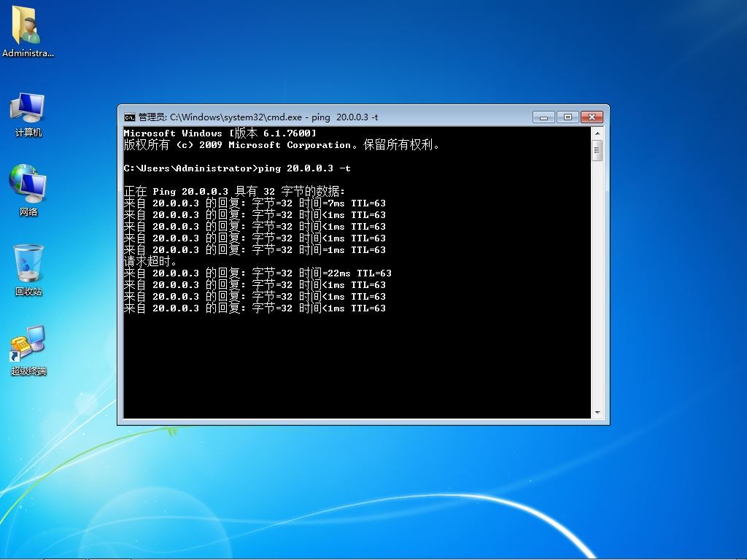Click the cmd vertical scrollbar thumb
The height and width of the screenshot is (560, 747).
[x=597, y=150]
